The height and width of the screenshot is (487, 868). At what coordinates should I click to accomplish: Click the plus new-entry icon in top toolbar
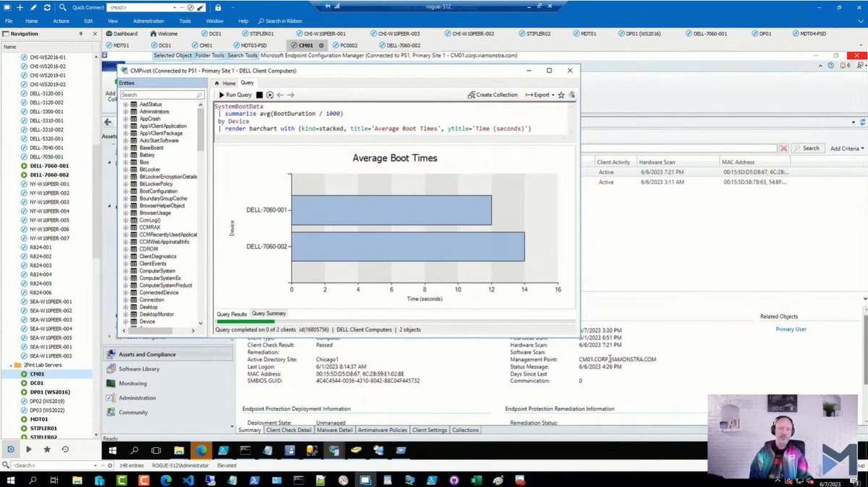[20, 7]
